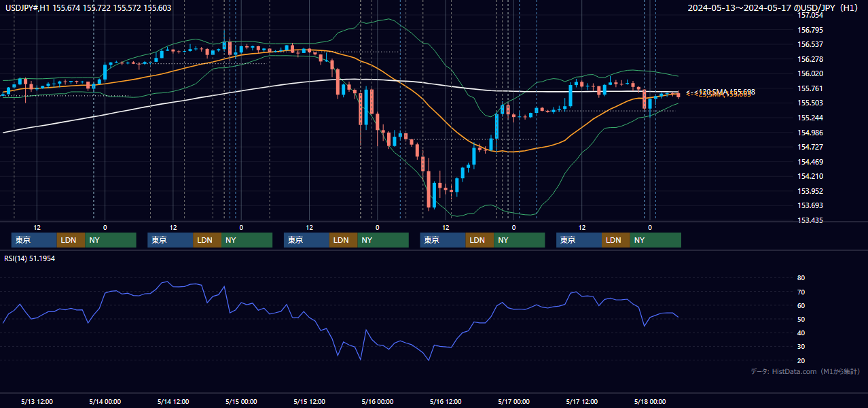
Task: Select the last day's 東京 session block
Action: 579,240
